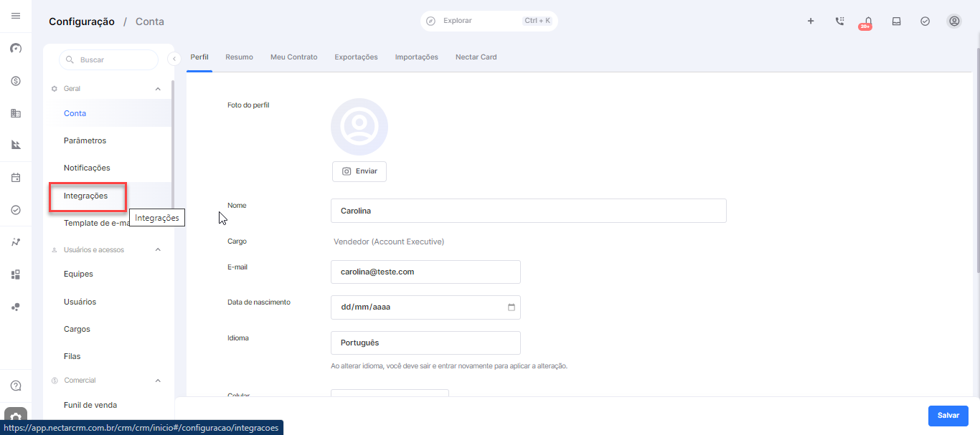Image resolution: width=980 pixels, height=435 pixels.
Task: Click the Salvar button
Action: [x=948, y=416]
